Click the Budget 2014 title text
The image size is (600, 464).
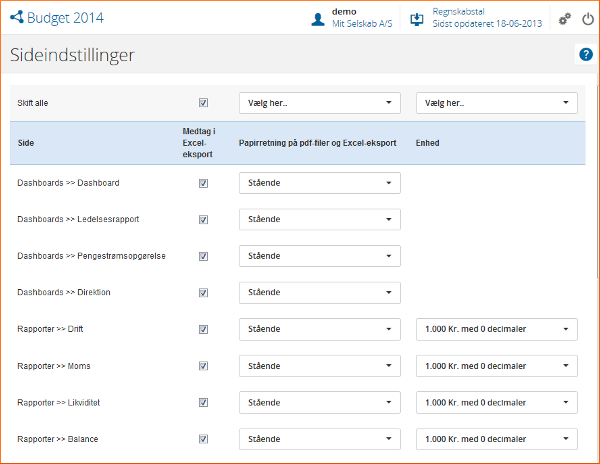(x=65, y=18)
